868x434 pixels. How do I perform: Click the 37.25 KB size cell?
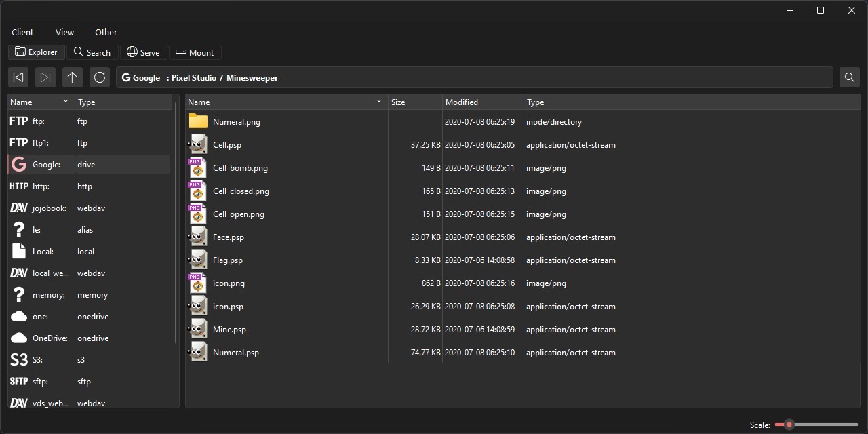click(426, 145)
